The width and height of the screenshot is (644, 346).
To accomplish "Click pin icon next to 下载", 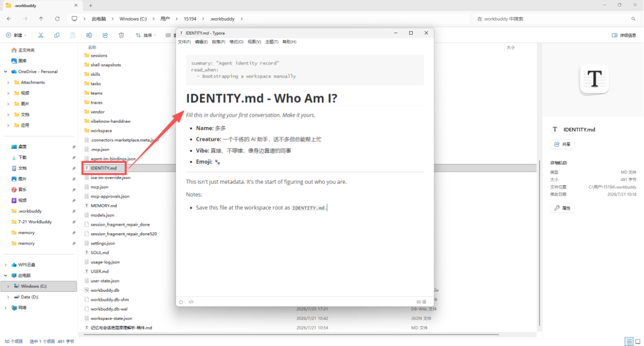I will pos(73,157).
